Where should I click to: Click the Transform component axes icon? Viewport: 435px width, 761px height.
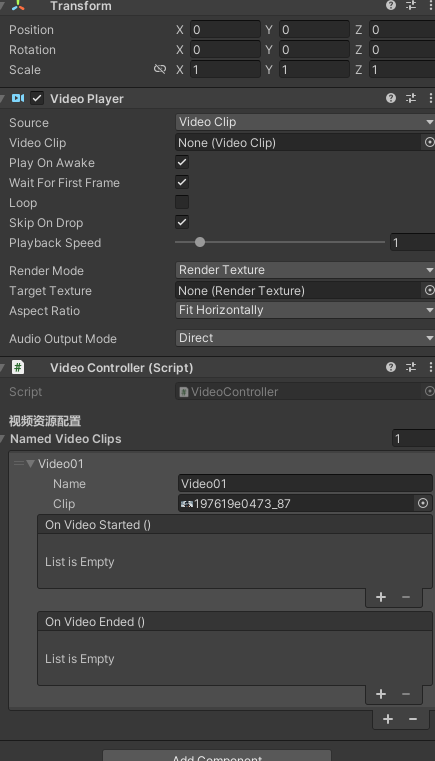point(18,5)
